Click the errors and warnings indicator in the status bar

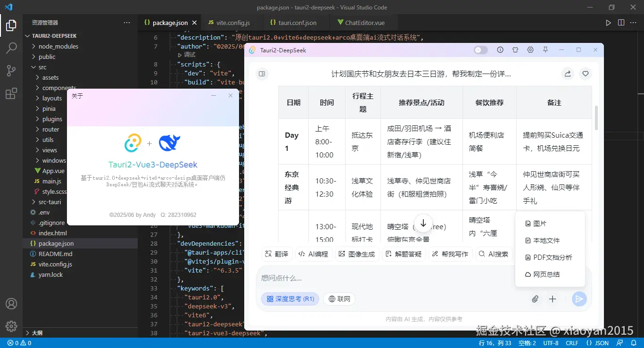(x=19, y=343)
